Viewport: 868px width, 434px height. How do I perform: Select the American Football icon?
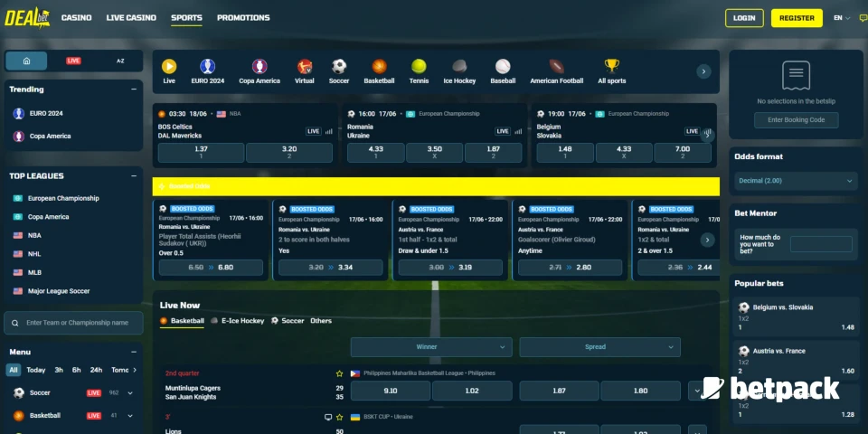pyautogui.click(x=556, y=67)
